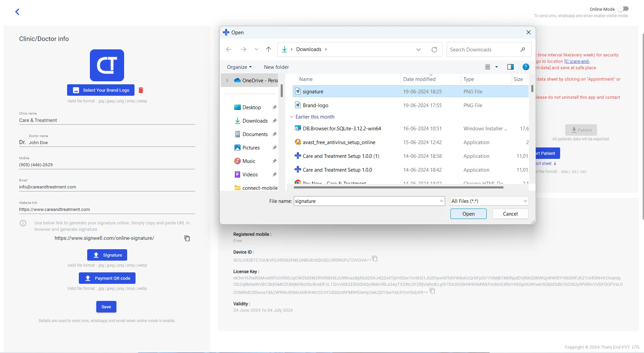Click the info icon beside signature hint
This screenshot has width=644, height=353.
pyautogui.click(x=23, y=223)
